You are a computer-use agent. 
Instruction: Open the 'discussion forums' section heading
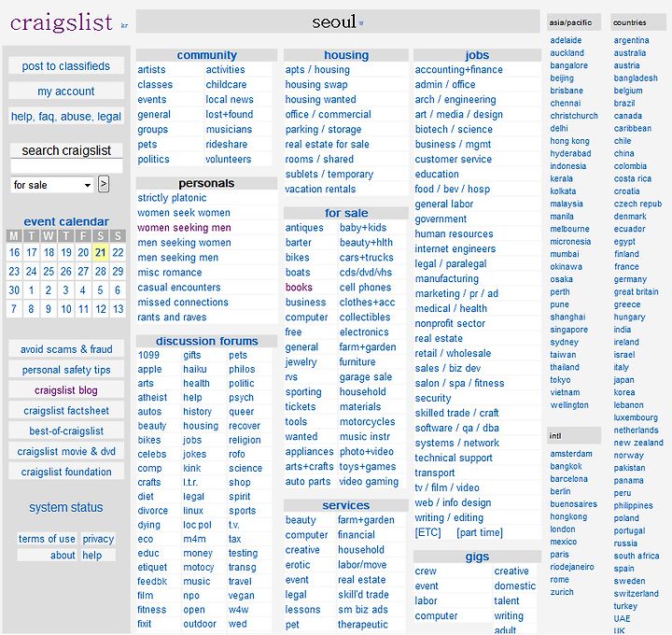(x=206, y=341)
